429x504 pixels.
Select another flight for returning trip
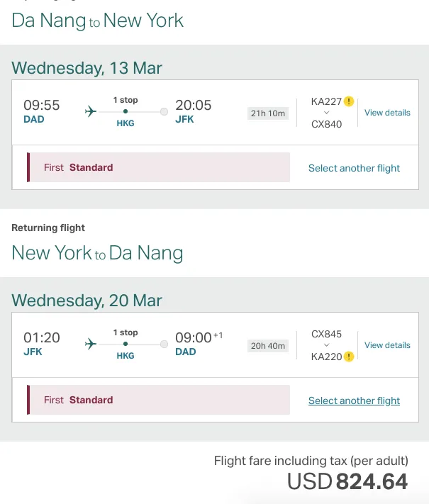coord(354,401)
